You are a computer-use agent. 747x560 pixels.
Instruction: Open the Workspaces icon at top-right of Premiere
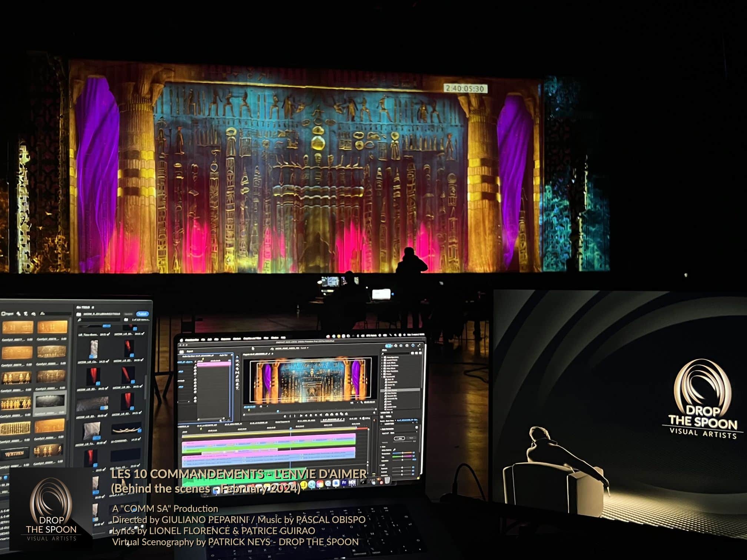tap(401, 346)
